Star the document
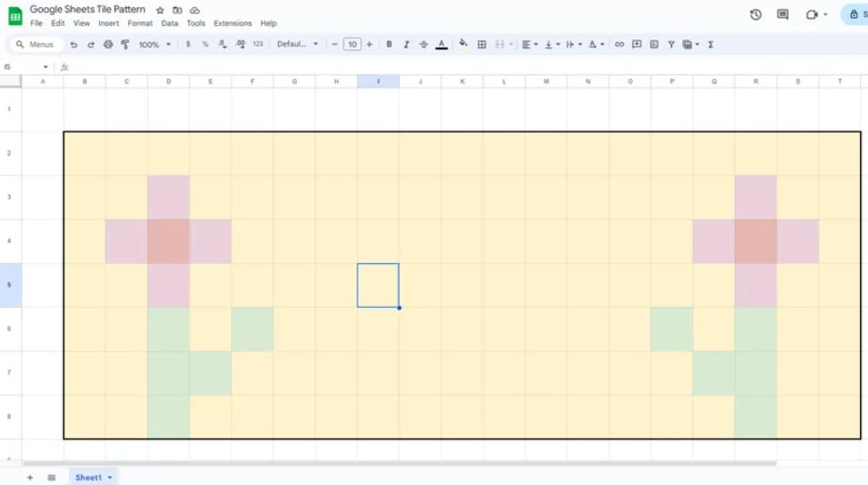This screenshot has width=868, height=485. (x=160, y=10)
